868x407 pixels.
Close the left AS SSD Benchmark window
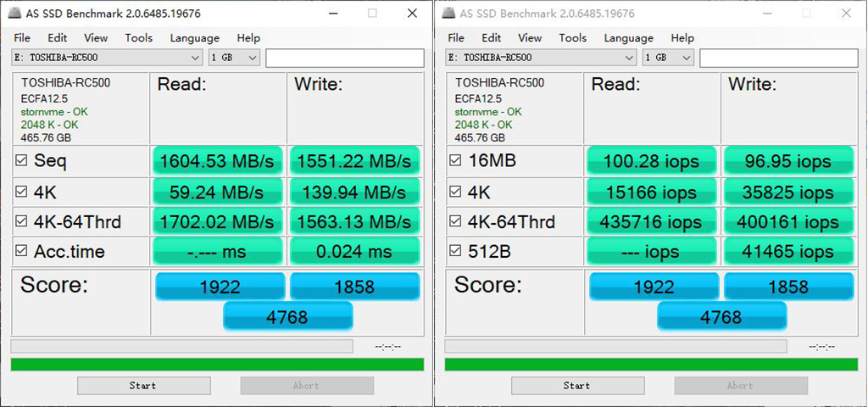(412, 14)
